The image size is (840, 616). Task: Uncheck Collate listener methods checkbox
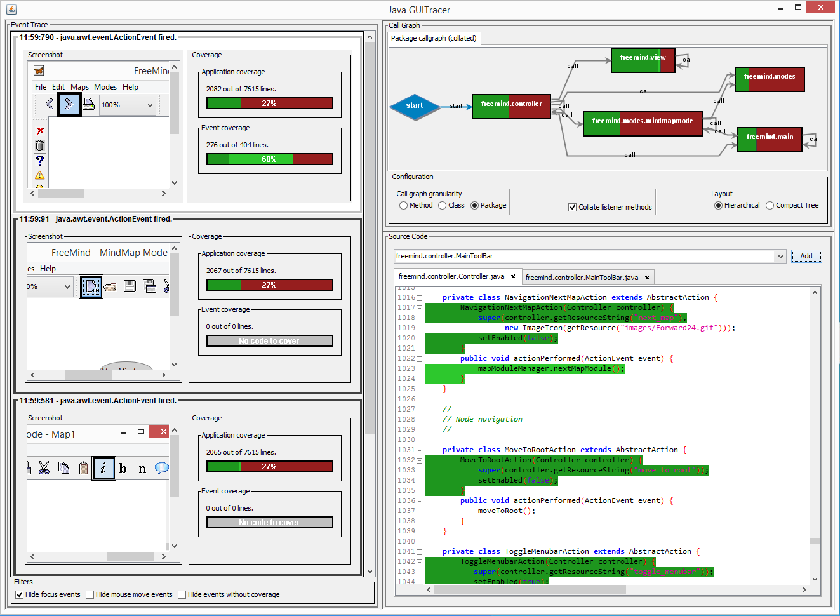pos(573,207)
